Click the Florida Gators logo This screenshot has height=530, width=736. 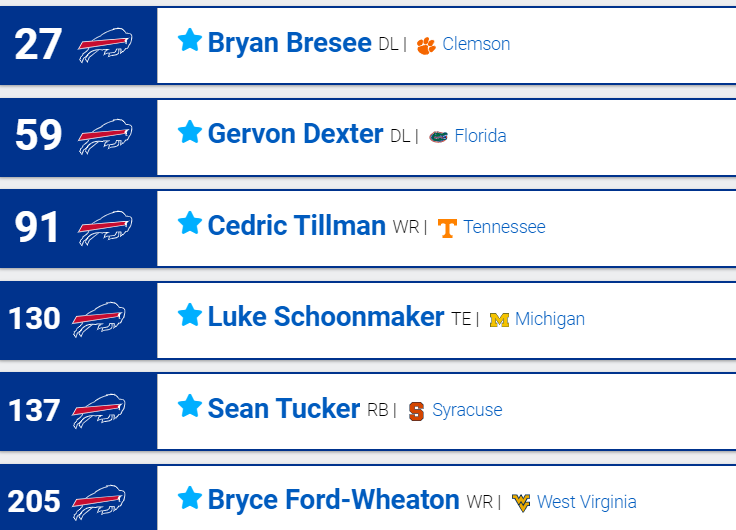[438, 137]
